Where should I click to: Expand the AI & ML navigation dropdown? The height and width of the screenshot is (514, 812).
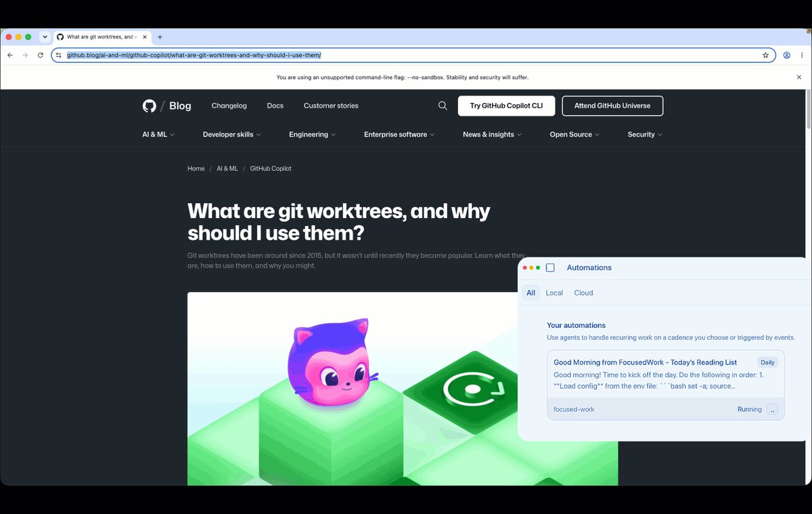[158, 134]
